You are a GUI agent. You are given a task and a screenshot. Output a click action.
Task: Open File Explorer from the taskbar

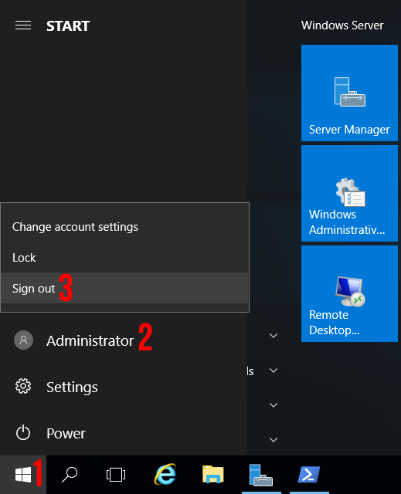tap(213, 474)
